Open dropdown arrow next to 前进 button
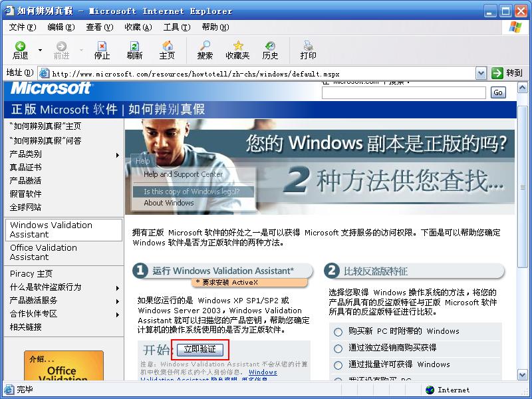This screenshot has width=532, height=399. coord(81,50)
